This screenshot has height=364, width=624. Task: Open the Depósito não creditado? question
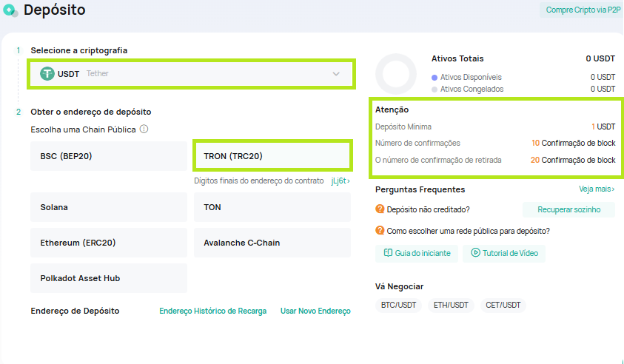(x=428, y=209)
